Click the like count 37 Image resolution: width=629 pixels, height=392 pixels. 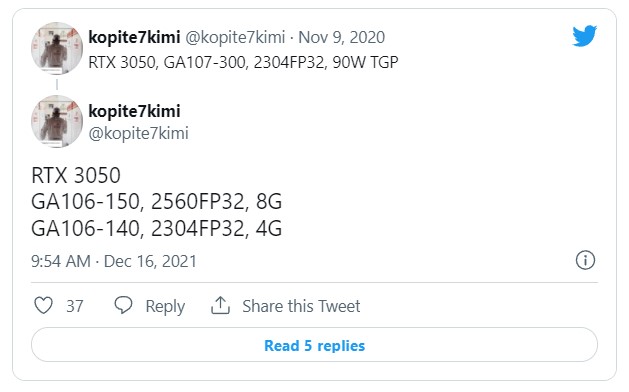pyautogui.click(x=75, y=307)
